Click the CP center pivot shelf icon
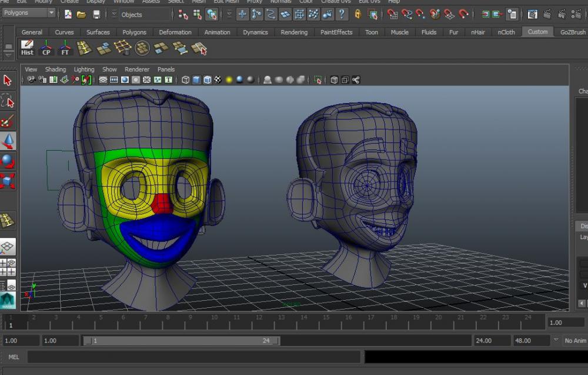The width and height of the screenshot is (588, 375). (x=46, y=48)
